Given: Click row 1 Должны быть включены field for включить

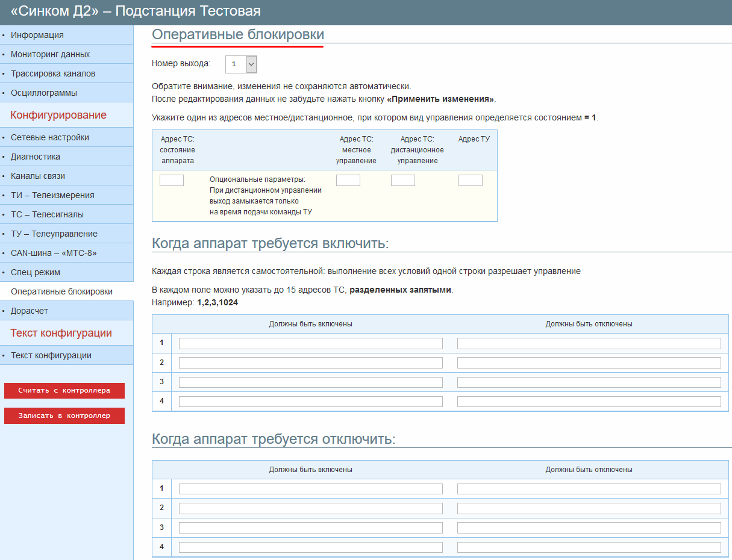Looking at the screenshot, I should coord(310,343).
